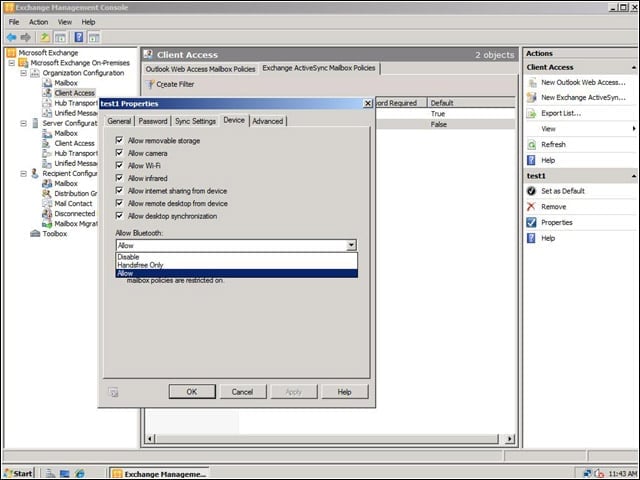Switch to the Sync Settings tab

point(195,121)
